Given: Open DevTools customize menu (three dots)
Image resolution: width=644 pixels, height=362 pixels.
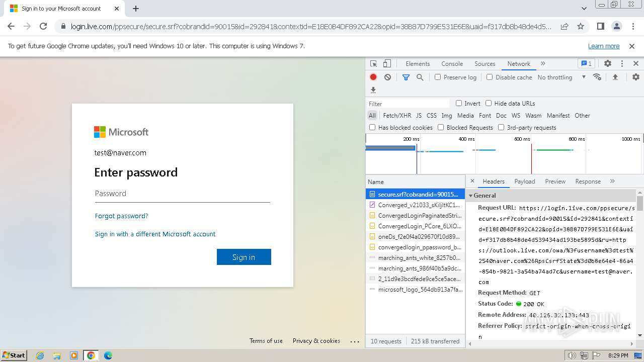Looking at the screenshot, I should click(622, 64).
